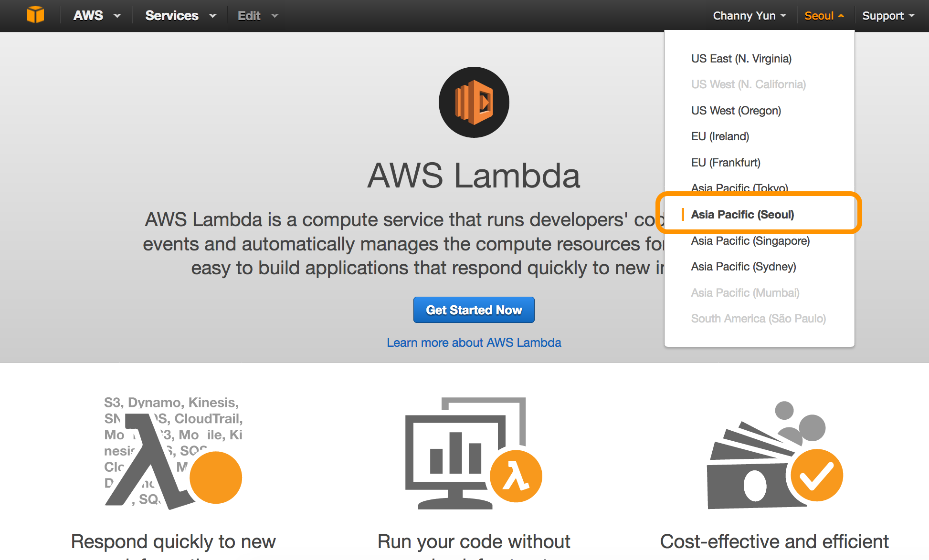Image resolution: width=929 pixels, height=560 pixels.
Task: Choose the Asia Pacific (Sydney) region
Action: click(743, 266)
